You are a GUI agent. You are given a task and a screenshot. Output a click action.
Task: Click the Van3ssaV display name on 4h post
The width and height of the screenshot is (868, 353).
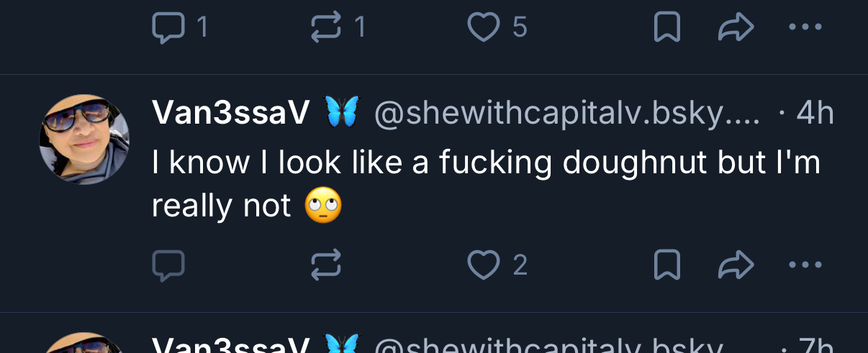[231, 113]
